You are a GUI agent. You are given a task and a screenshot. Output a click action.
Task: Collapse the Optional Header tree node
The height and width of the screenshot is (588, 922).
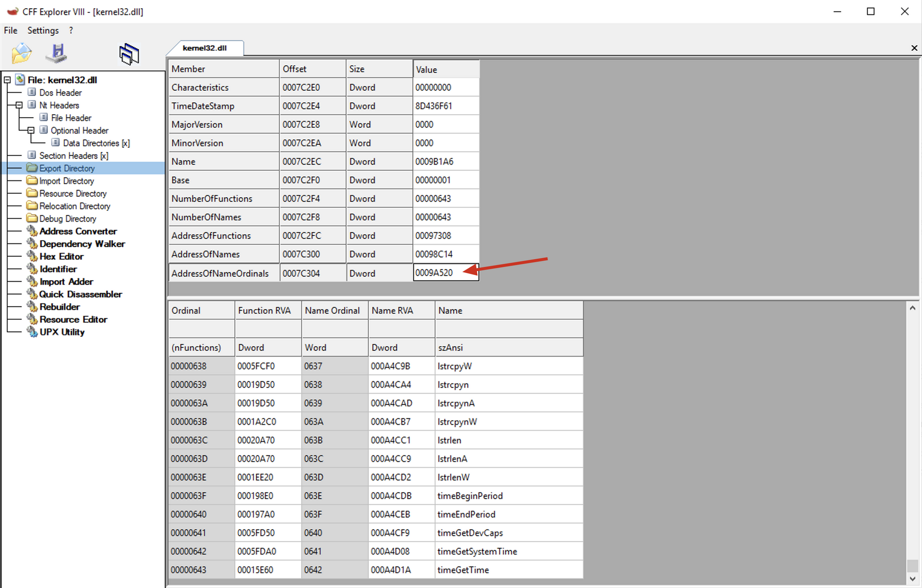(31, 131)
